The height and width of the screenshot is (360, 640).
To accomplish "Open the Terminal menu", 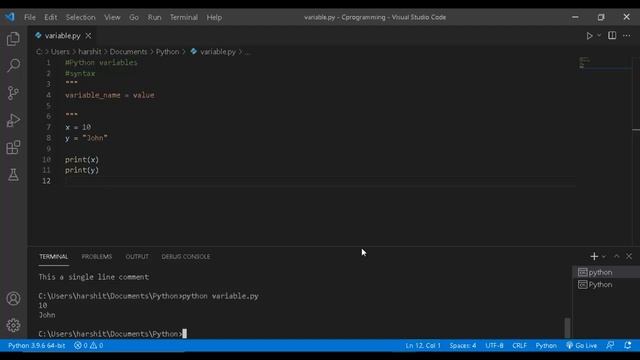I will tap(184, 17).
